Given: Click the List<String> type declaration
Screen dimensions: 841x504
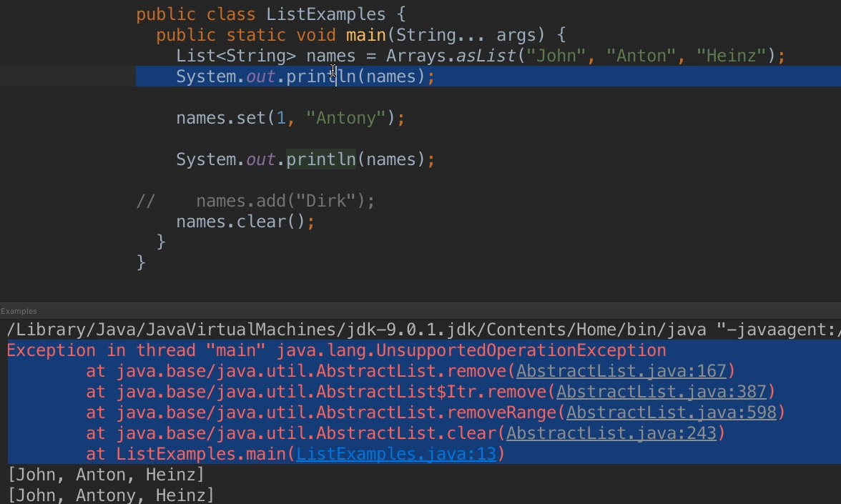Looking at the screenshot, I should pos(236,56).
